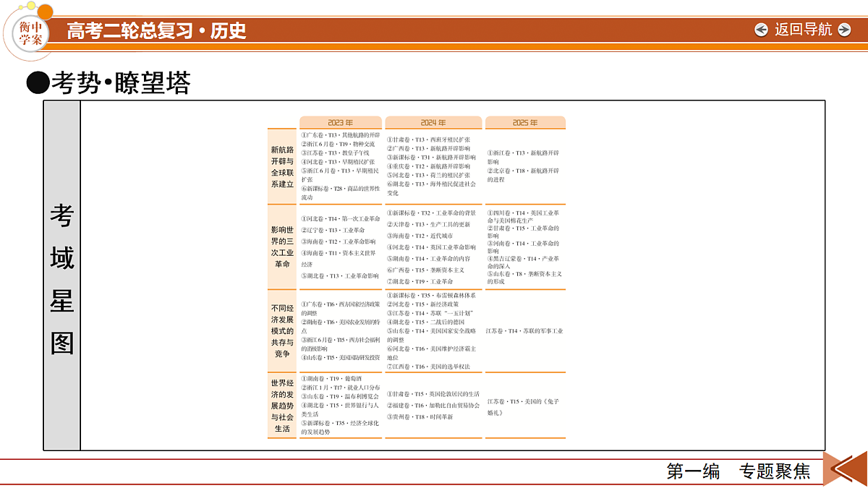
Task: Click 海南卷·T12·近代城市 entry
Action: 420,236
